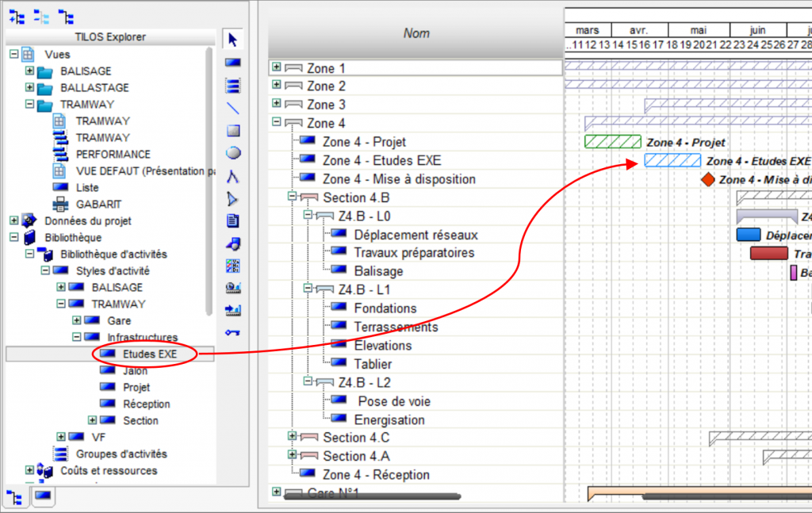Click the orange diamond milestone marker
Screen dimensions: 812x513
(x=708, y=180)
